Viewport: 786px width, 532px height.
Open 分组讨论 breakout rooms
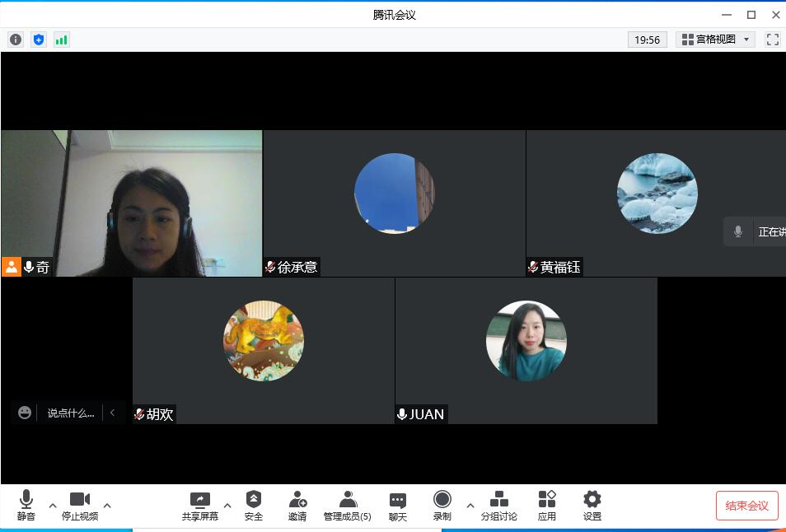tap(499, 506)
